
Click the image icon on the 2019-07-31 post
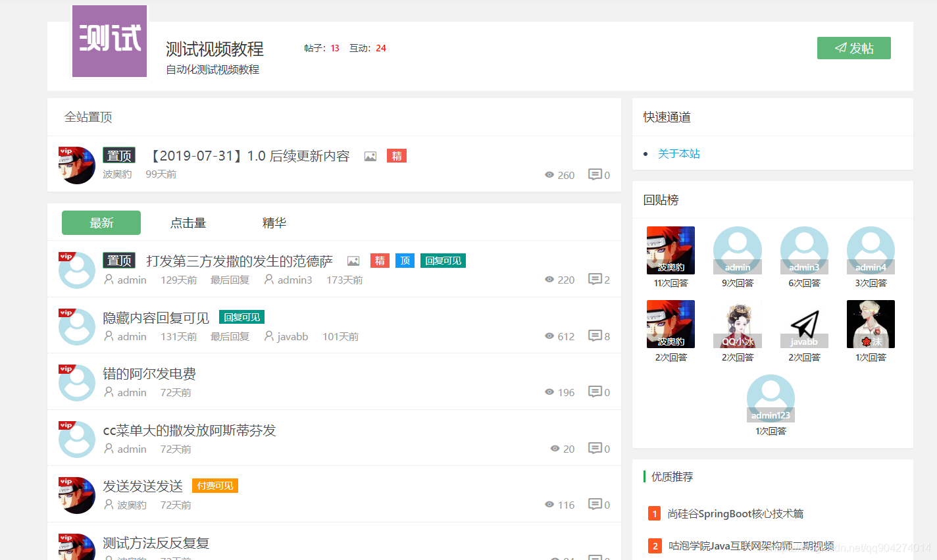(x=370, y=157)
